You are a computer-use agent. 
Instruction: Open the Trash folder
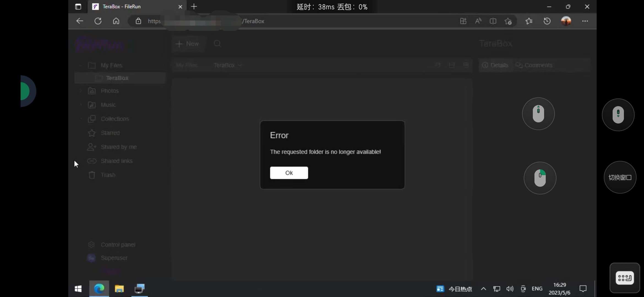click(108, 175)
